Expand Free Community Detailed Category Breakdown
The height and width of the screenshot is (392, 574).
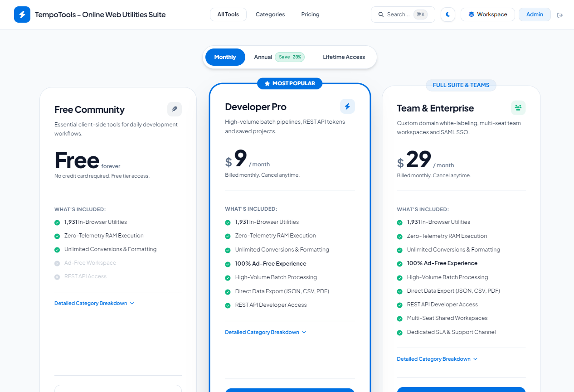[x=94, y=303]
